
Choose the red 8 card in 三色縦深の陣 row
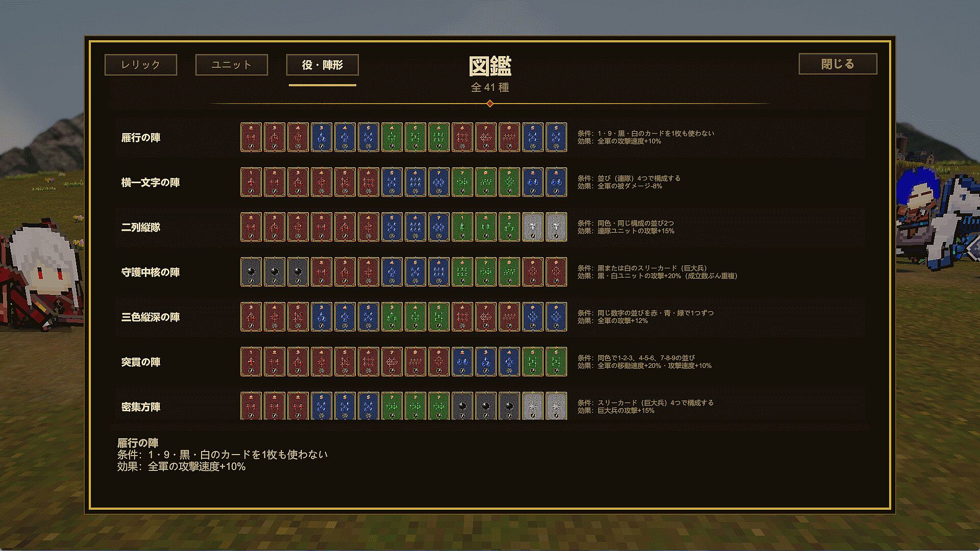(509, 317)
